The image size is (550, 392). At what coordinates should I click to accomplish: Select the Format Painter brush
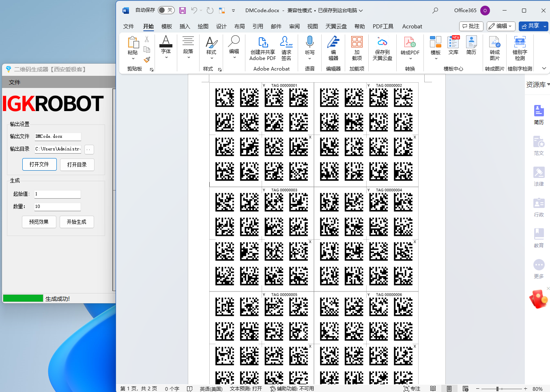[x=147, y=60]
